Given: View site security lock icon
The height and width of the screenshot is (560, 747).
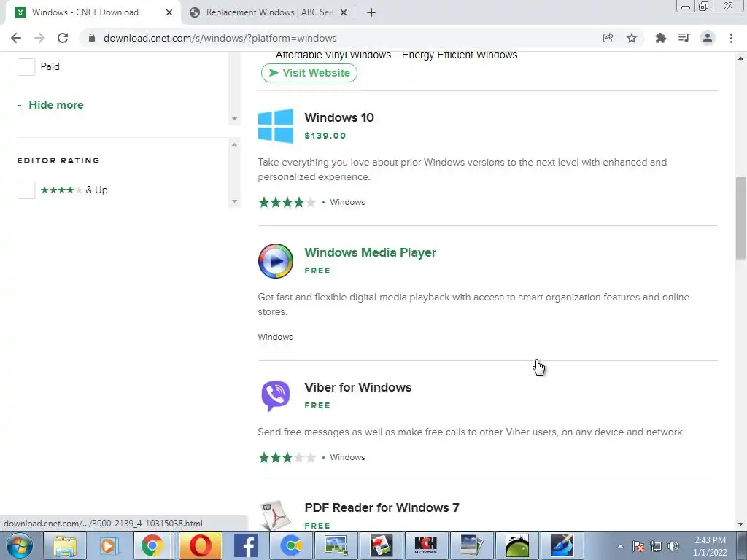Looking at the screenshot, I should click(x=91, y=38).
